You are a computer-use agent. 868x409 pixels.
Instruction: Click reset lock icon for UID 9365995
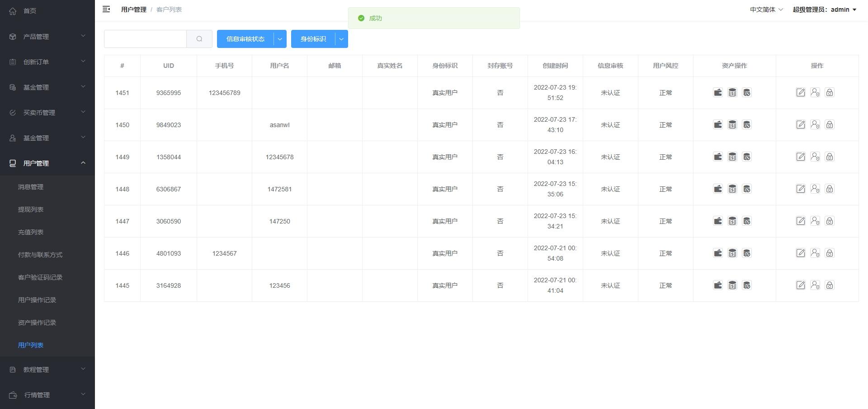830,92
